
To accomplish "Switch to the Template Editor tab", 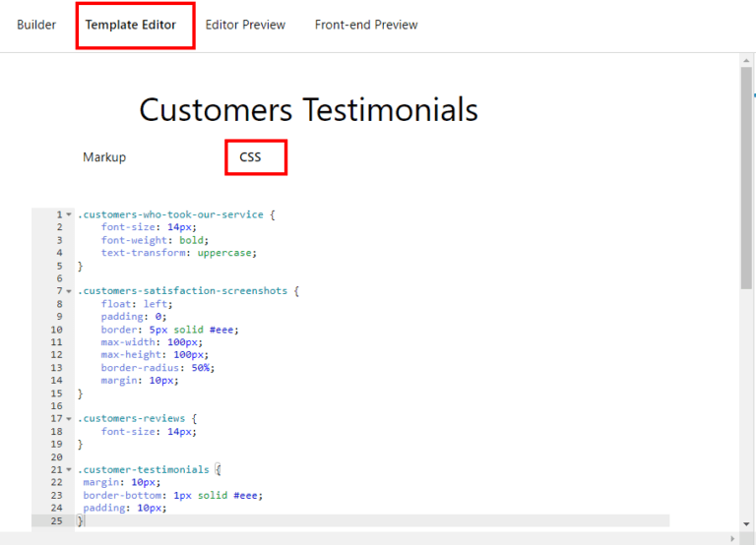I will (x=131, y=25).
